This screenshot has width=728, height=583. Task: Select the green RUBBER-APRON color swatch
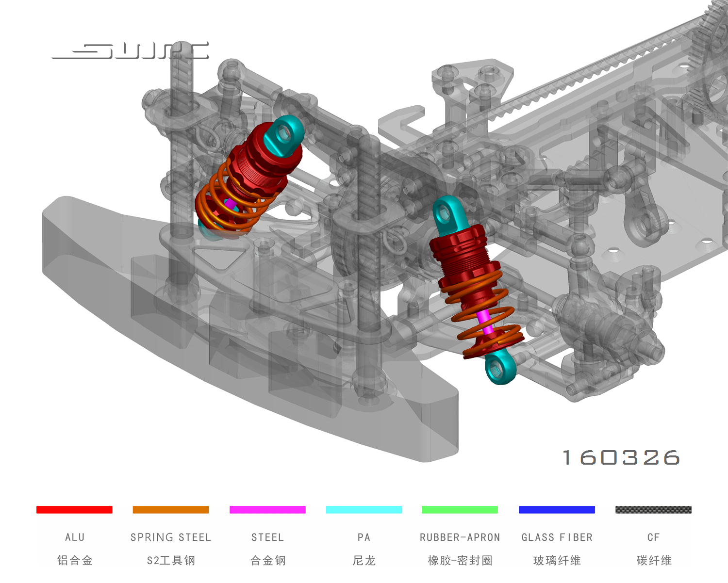[460, 509]
